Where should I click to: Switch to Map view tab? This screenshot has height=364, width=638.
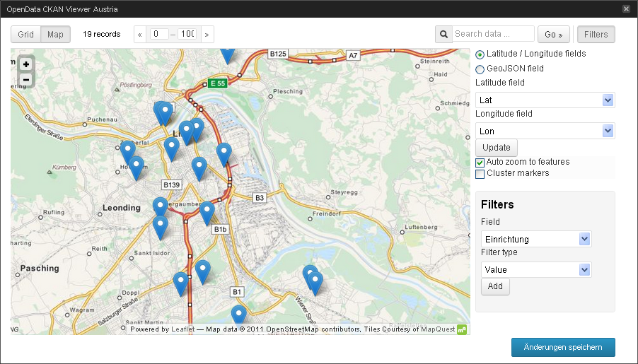pos(55,35)
